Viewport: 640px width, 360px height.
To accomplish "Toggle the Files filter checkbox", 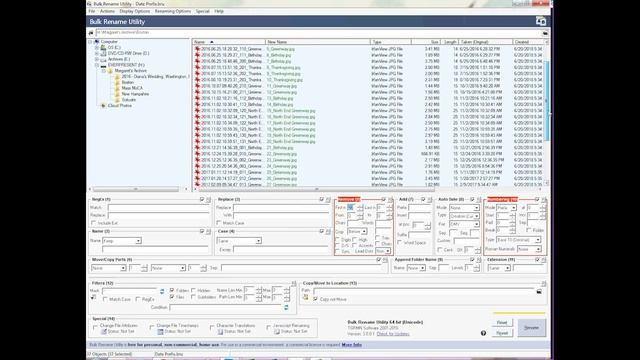I will [x=172, y=297].
